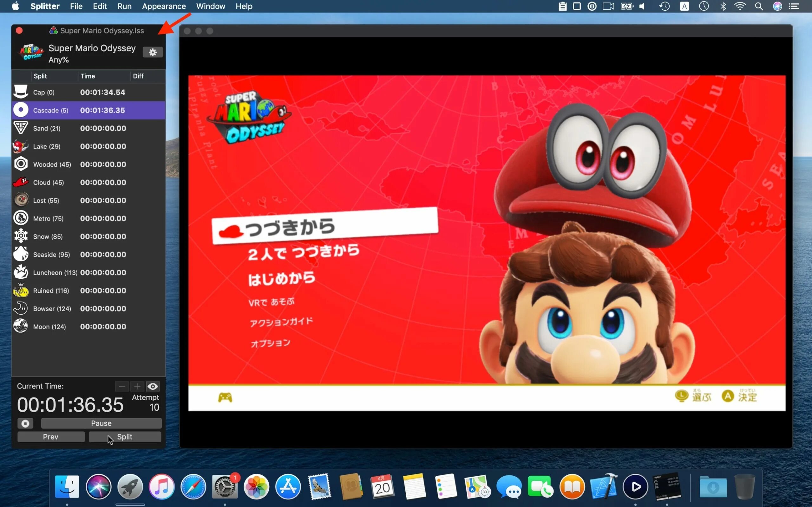
Task: Open the Splitter application menu
Action: pyautogui.click(x=45, y=6)
